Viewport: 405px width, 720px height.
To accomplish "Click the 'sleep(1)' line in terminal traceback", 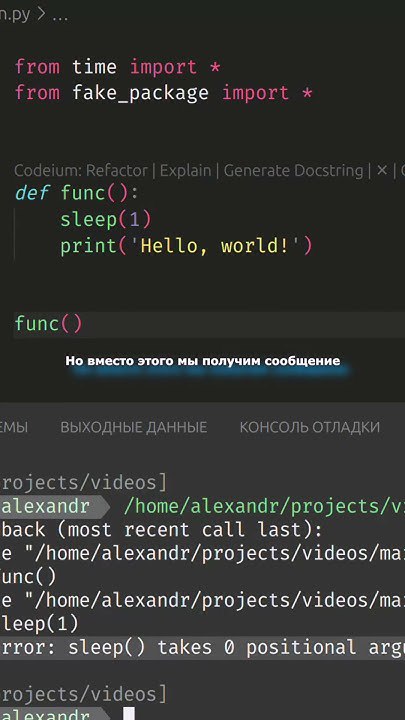I will click(40, 624).
